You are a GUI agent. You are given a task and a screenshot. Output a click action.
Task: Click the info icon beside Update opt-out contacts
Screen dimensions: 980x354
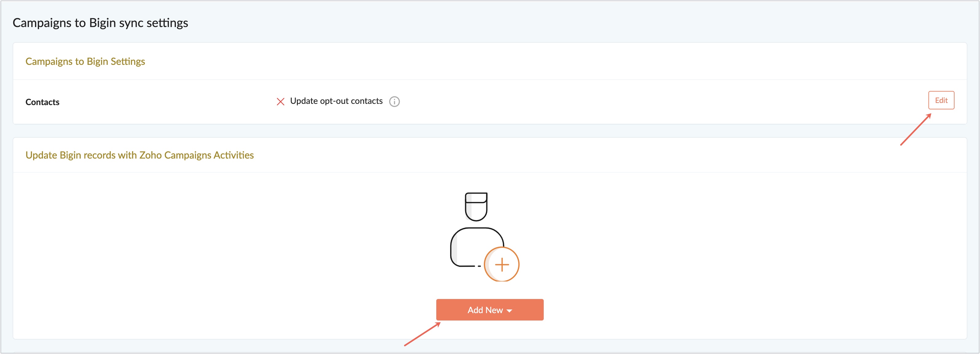tap(395, 102)
